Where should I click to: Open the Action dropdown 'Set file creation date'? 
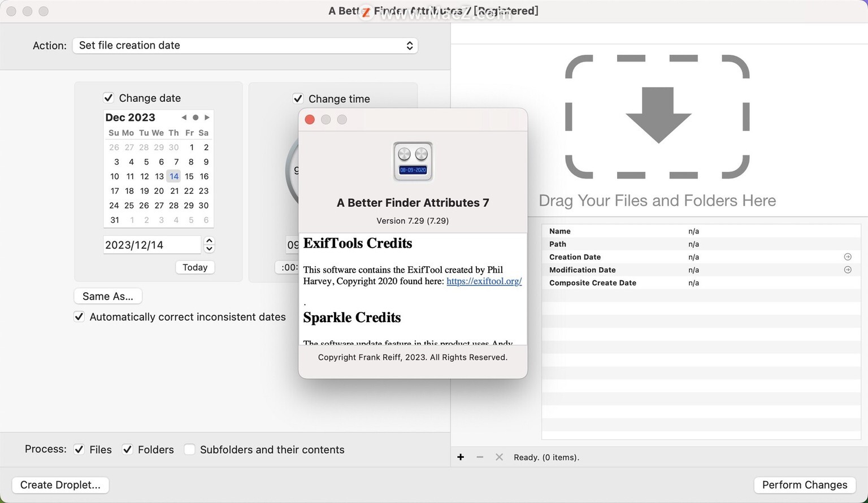(x=245, y=45)
